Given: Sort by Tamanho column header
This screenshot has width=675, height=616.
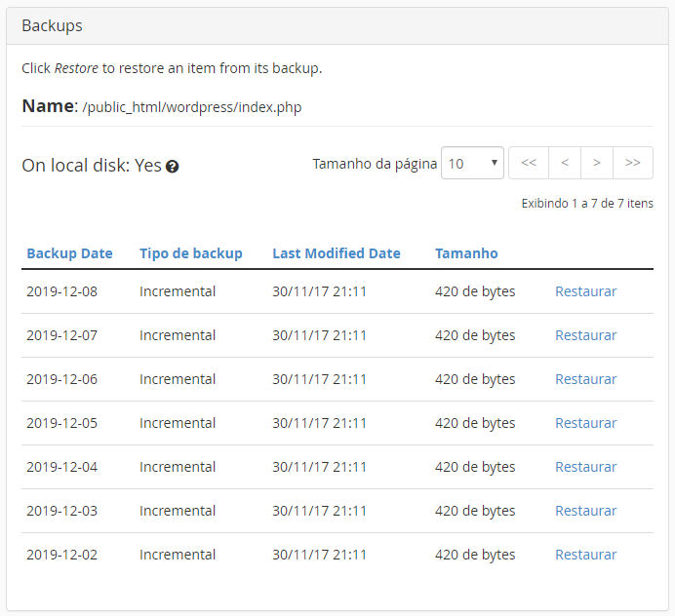Looking at the screenshot, I should (x=466, y=253).
